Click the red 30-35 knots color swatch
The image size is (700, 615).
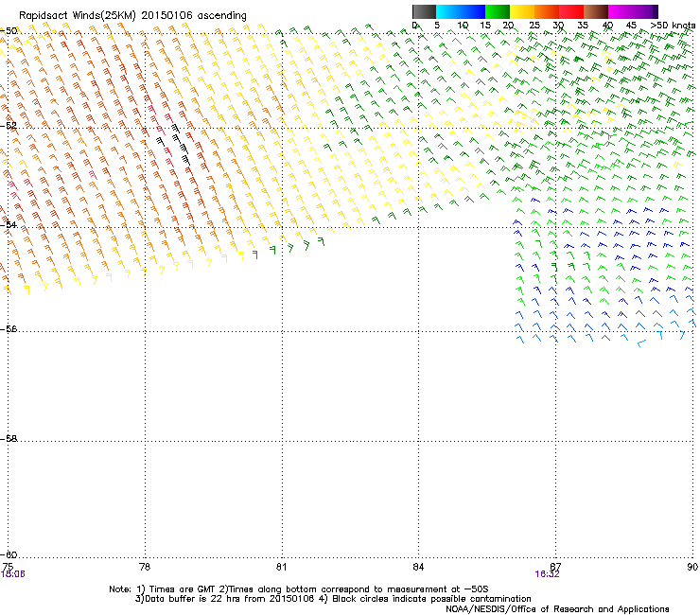[571, 11]
